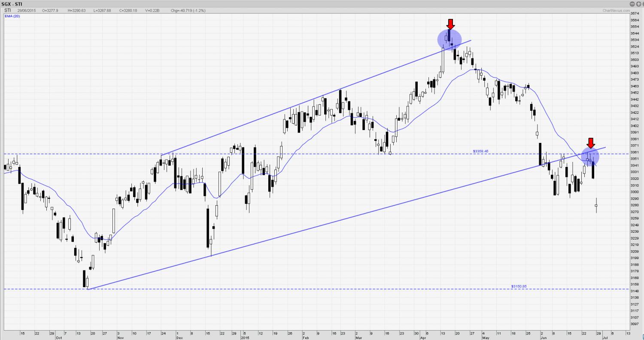Screen dimensions: 644x340
Task: Click the ChartNexus.com watermark link
Action: pyautogui.click(x=614, y=10)
